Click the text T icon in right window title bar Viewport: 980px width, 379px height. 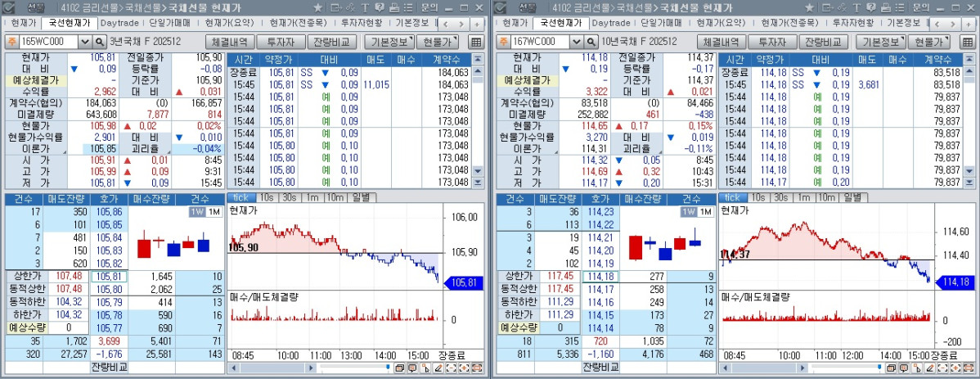(x=856, y=8)
